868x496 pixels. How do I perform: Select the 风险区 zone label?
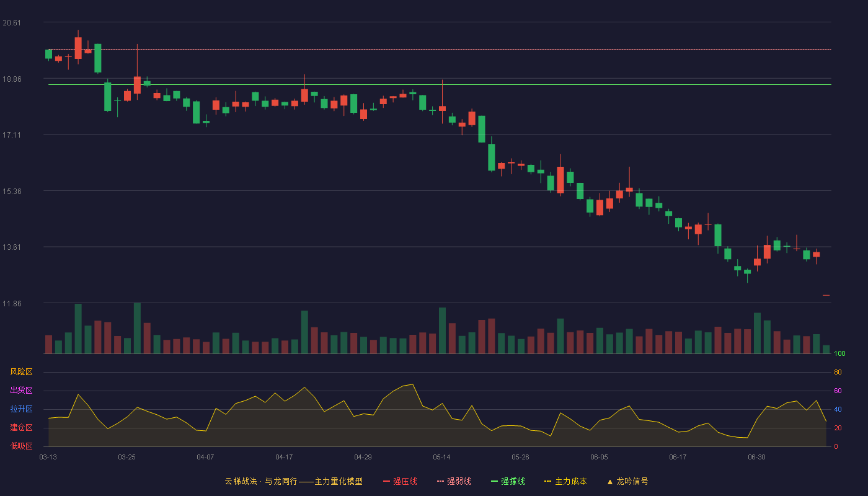pos(21,372)
